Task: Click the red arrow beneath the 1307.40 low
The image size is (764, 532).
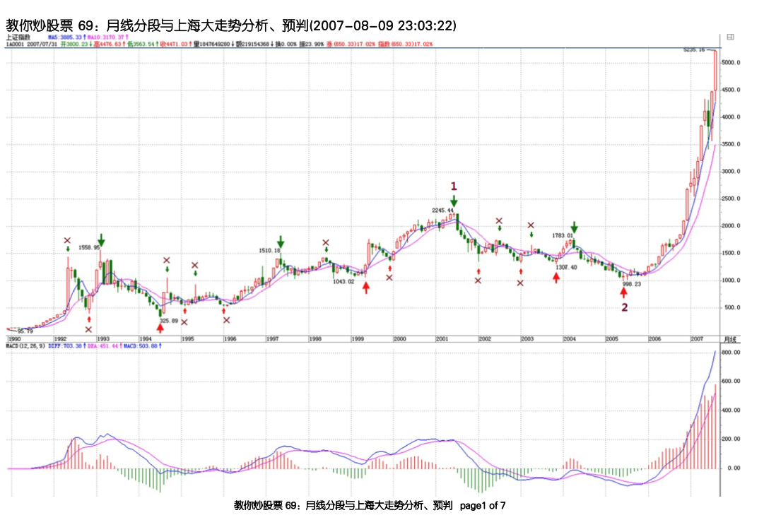Action: coord(556,278)
